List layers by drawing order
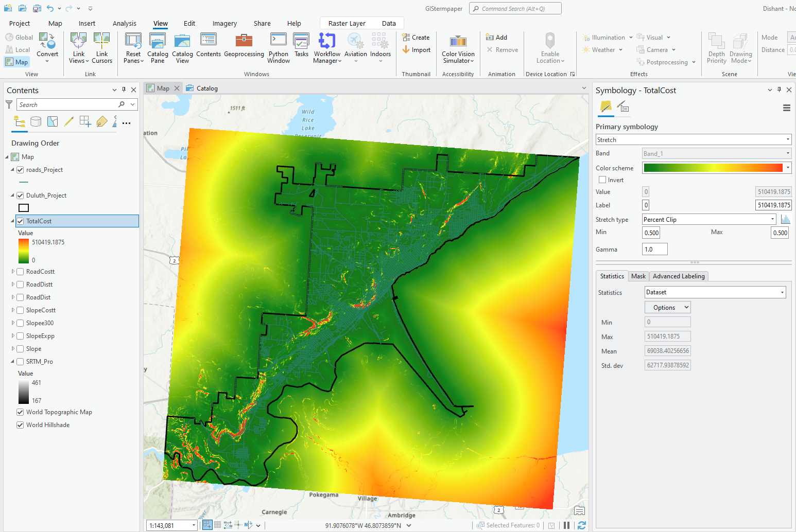Screen dimensions: 796x532 20,121
